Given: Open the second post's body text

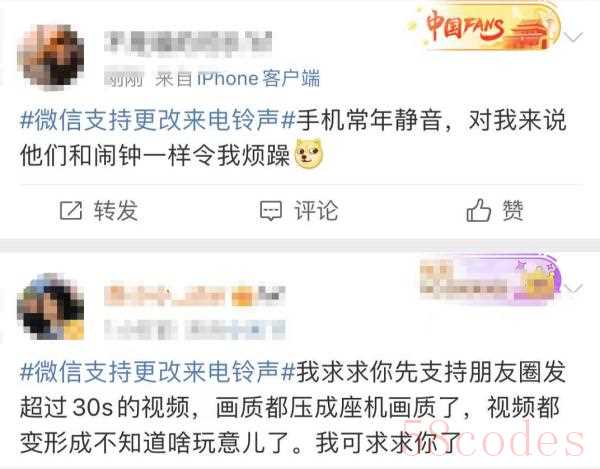Looking at the screenshot, I should tap(293, 408).
